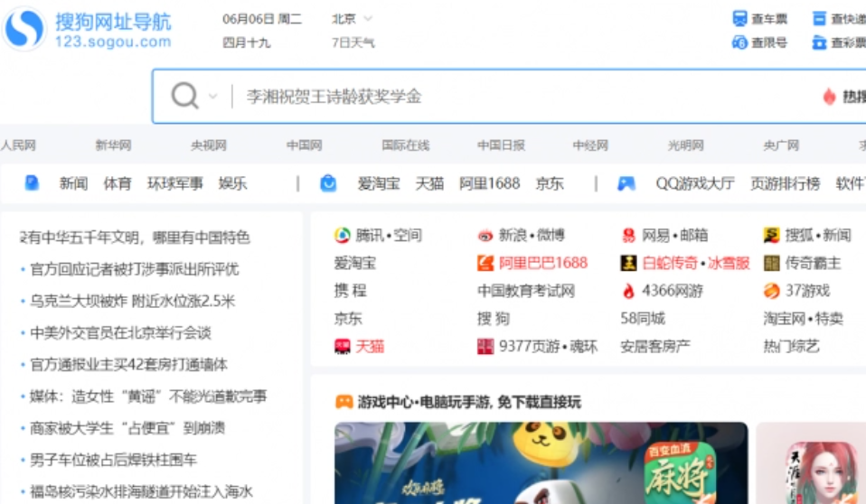Click the 游戏中心 orange gamepad icon

pos(344,402)
